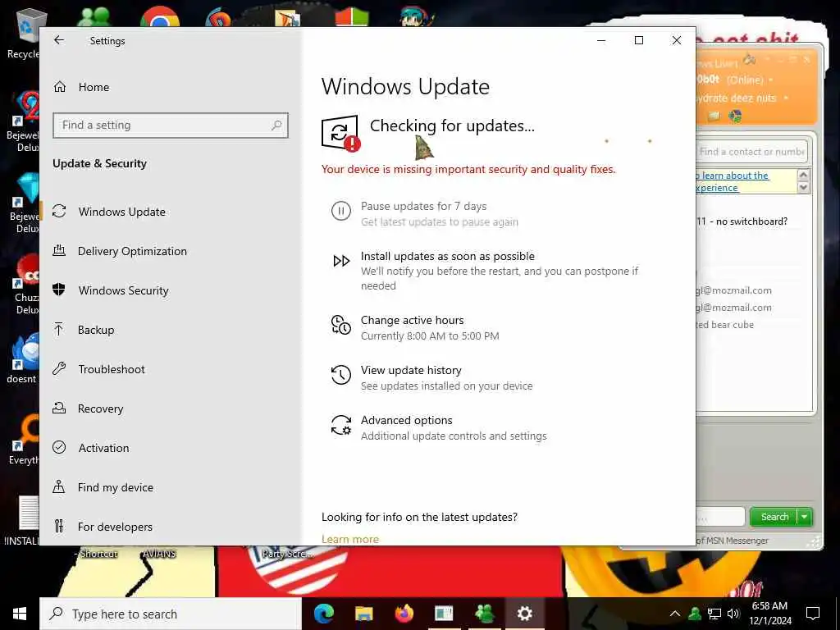
Task: Click the Activation checkmark circle icon
Action: pyautogui.click(x=59, y=447)
